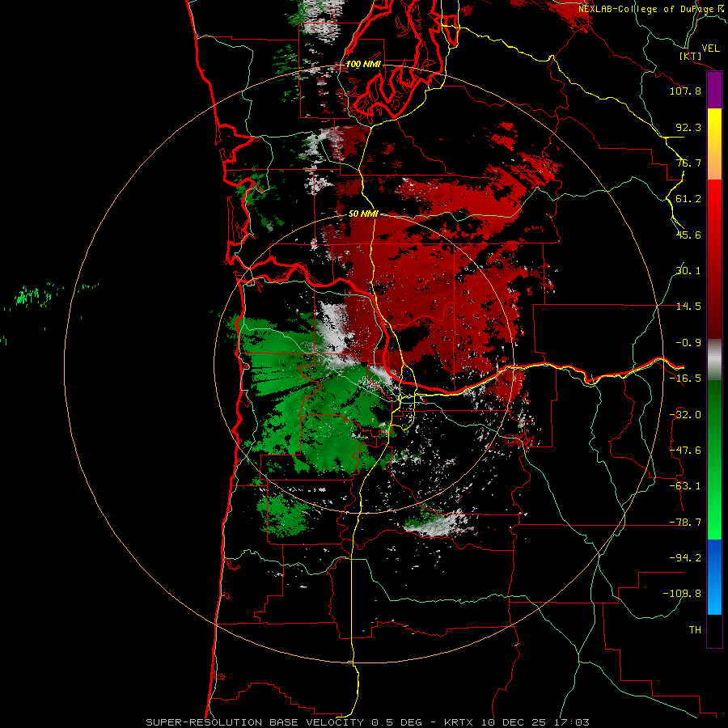
Task: Click the purple segment of the color bar
Action: click(714, 90)
